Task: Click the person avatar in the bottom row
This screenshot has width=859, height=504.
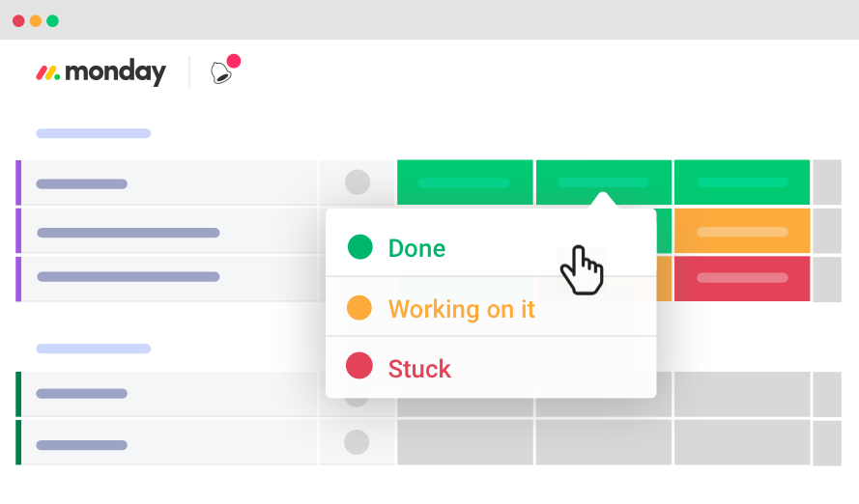Action: [358, 442]
